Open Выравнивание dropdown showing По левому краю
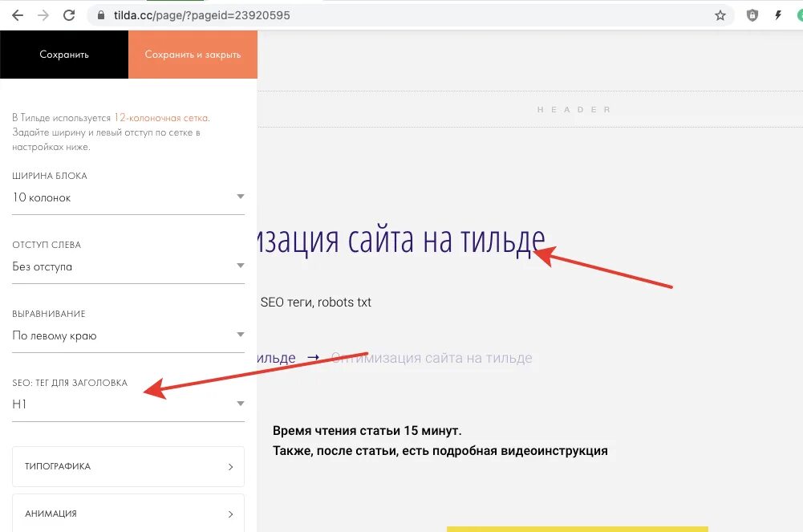The width and height of the screenshot is (803, 532). coord(128,336)
